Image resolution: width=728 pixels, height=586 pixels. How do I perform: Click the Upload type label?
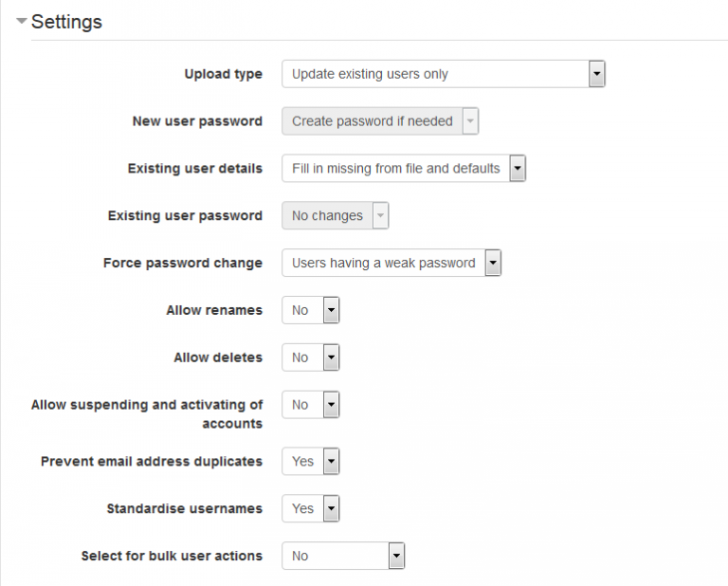click(223, 74)
